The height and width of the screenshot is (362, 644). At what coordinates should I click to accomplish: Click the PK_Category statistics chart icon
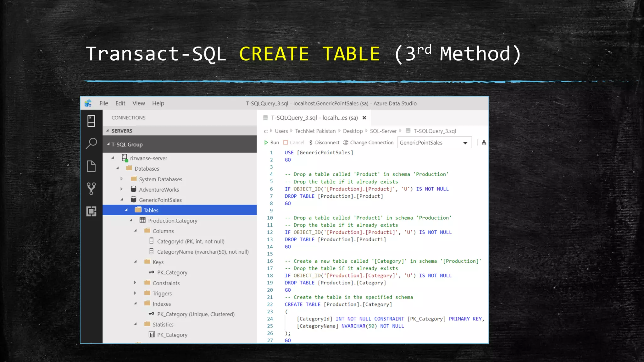coord(152,334)
